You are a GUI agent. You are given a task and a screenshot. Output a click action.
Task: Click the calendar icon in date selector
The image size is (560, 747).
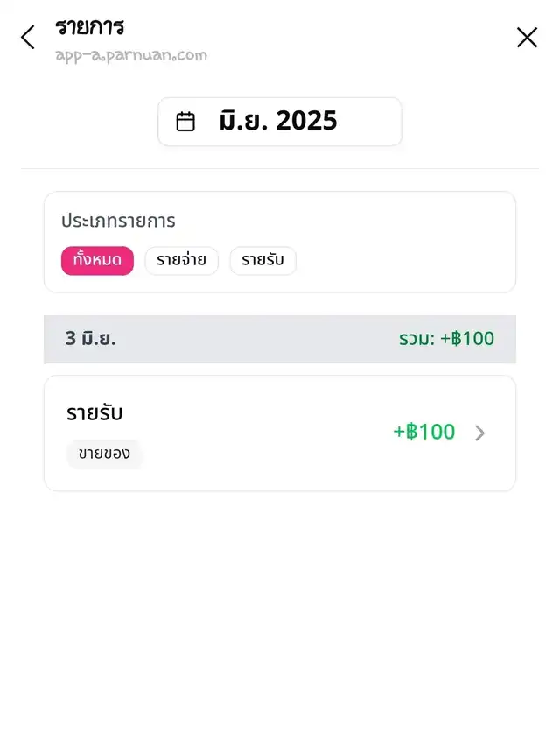click(x=185, y=122)
